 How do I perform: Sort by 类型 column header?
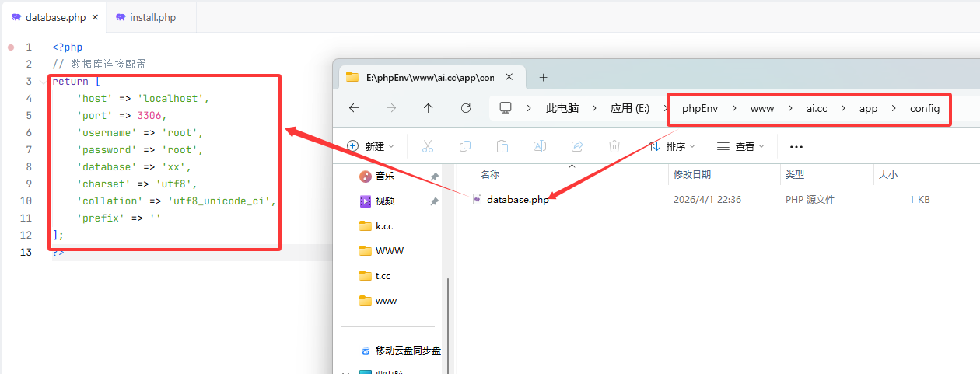pos(794,175)
